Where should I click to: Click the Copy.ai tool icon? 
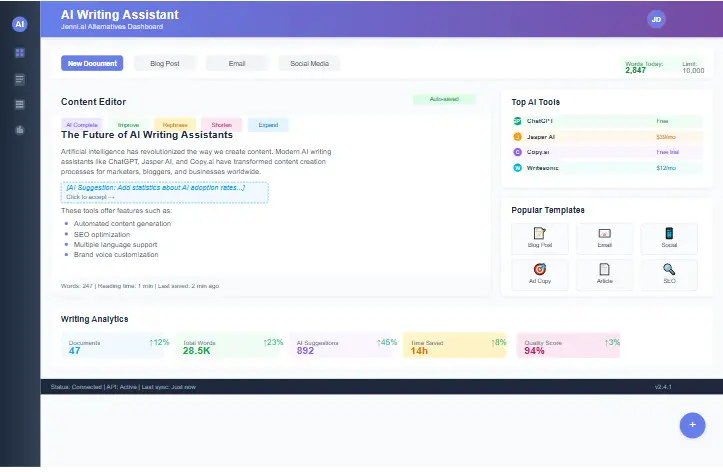point(517,152)
